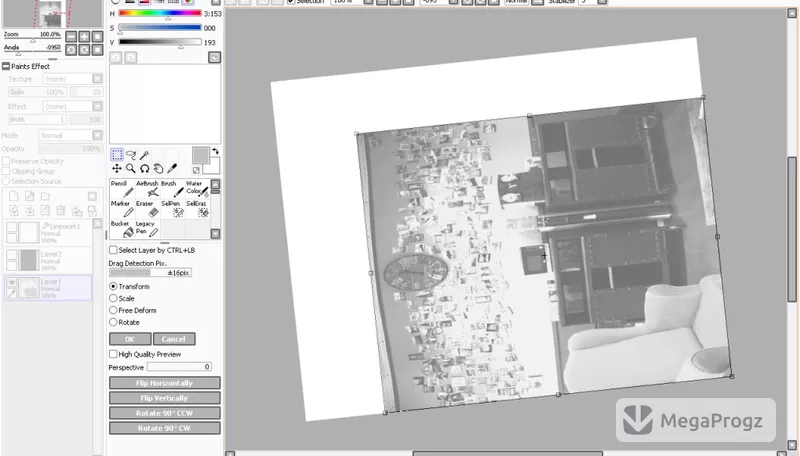Click the layer list scroll-up arrow
The height and width of the screenshot is (456, 800).
coord(97,224)
